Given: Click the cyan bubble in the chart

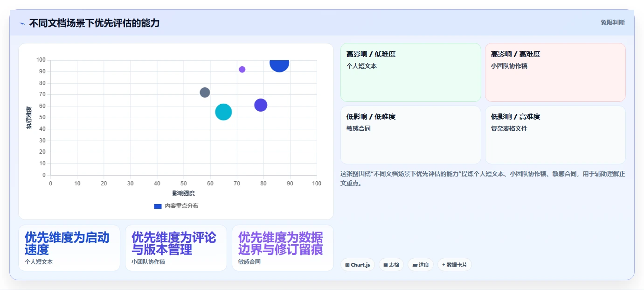Looking at the screenshot, I should [x=223, y=112].
